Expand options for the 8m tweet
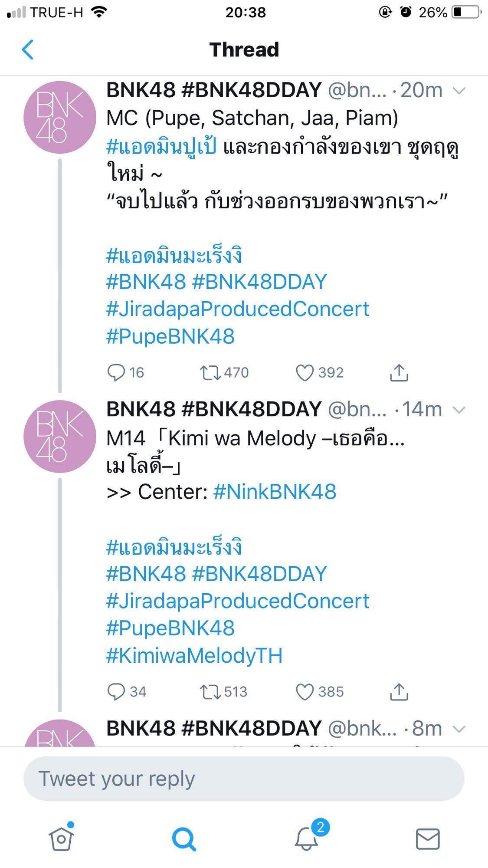Viewport: 488px width, 868px height. point(459,729)
